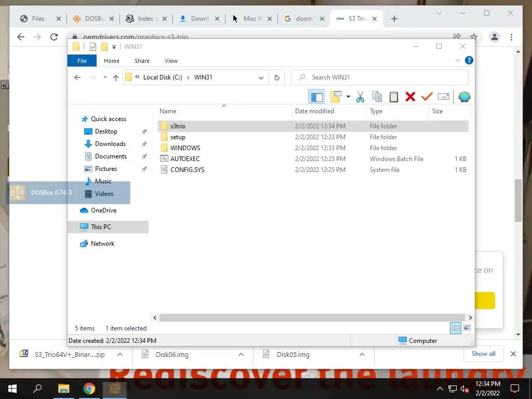This screenshot has height=399, width=532.
Task: Open a new Chrome tab
Action: pos(394,19)
